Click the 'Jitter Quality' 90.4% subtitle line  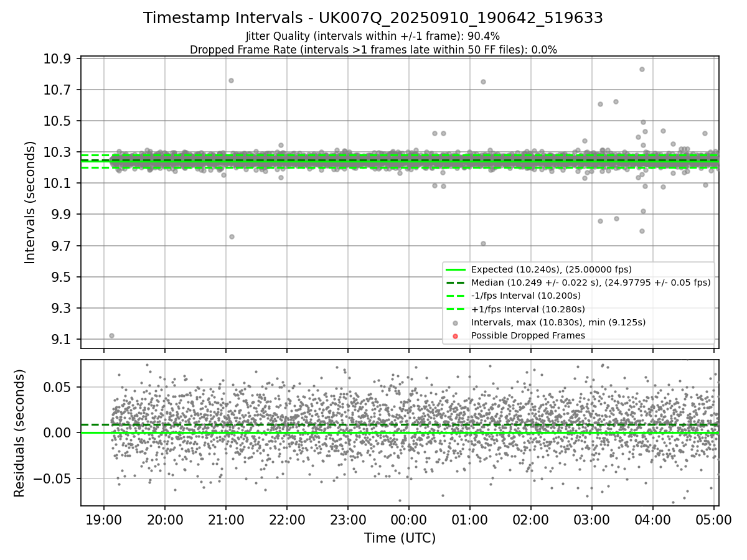[373, 37]
